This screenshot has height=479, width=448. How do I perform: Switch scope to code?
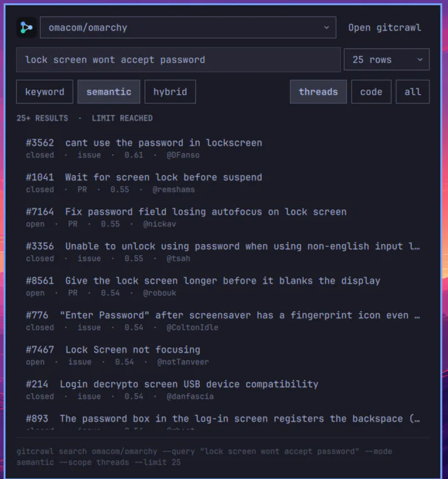pos(371,92)
